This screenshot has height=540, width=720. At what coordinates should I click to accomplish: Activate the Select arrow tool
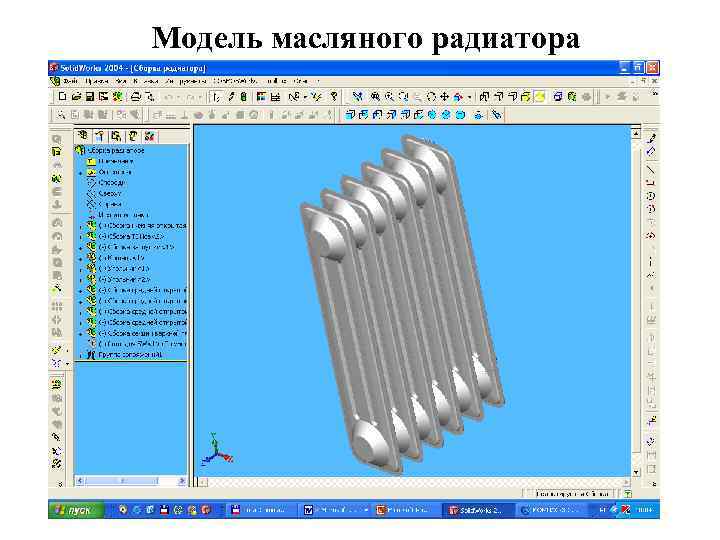coord(216,97)
